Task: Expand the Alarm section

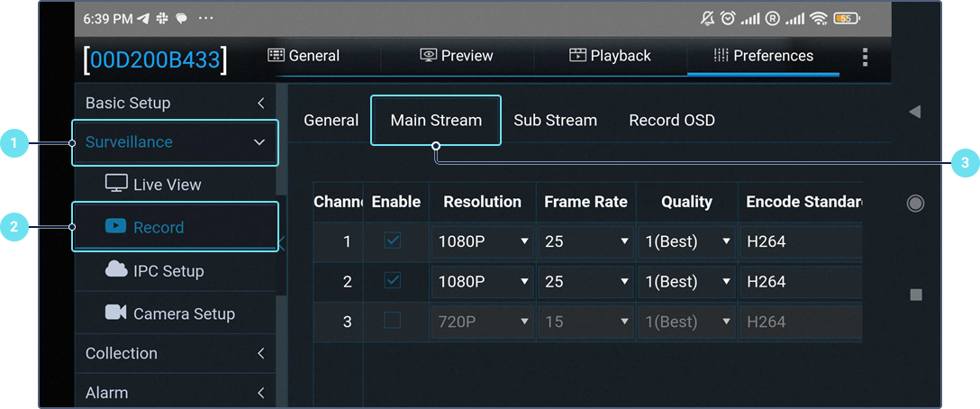Action: pyautogui.click(x=175, y=393)
